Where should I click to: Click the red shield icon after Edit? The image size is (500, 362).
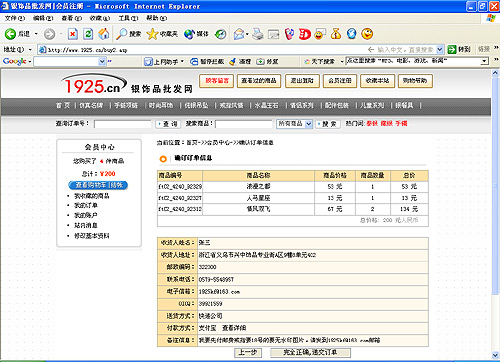click(289, 34)
